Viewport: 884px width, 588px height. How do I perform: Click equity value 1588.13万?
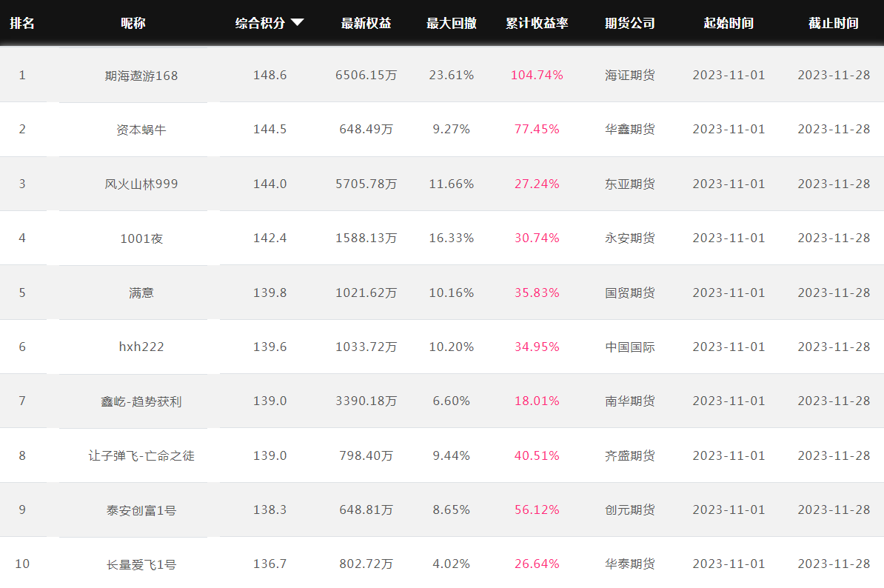point(366,238)
